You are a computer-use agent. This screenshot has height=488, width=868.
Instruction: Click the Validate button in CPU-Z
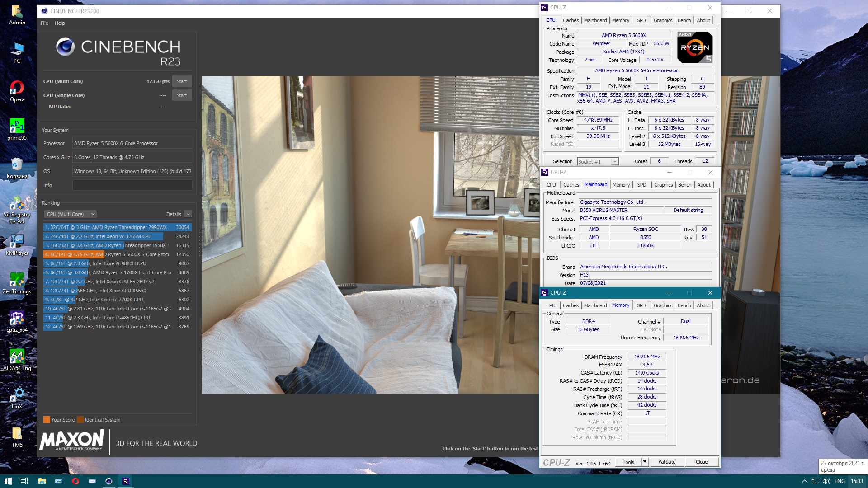[x=666, y=462]
